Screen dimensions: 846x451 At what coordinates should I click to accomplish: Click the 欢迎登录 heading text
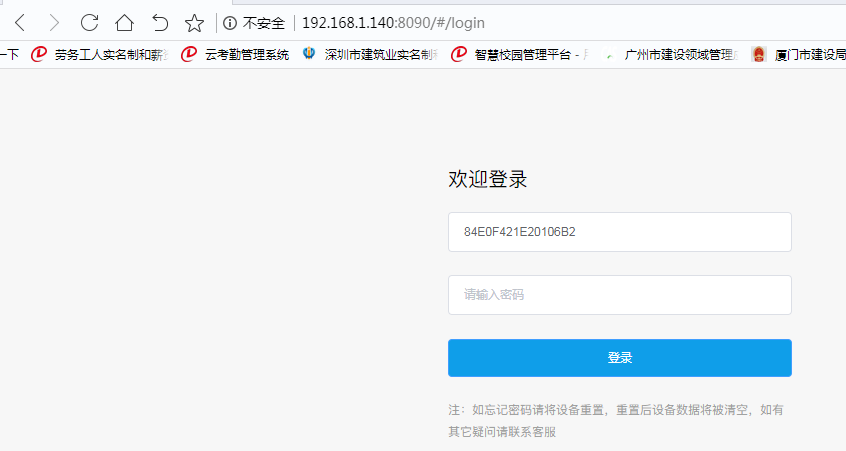[x=487, y=179]
